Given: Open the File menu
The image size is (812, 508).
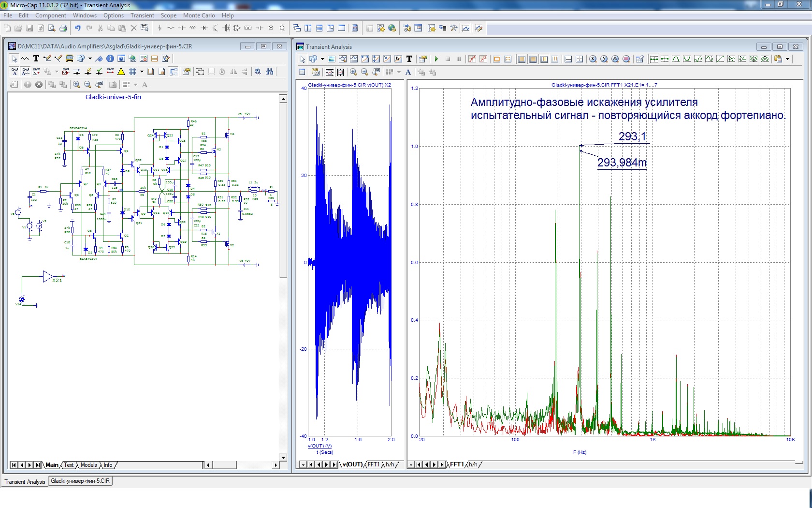Looking at the screenshot, I should point(8,15).
